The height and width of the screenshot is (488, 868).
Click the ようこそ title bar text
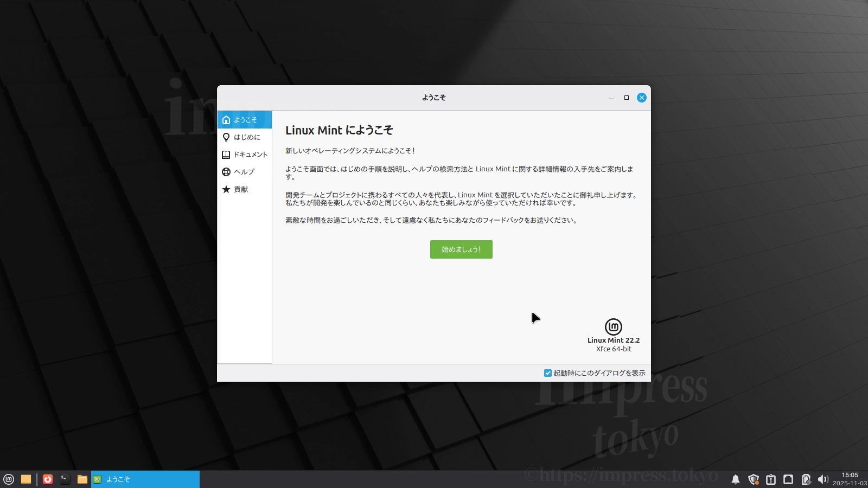(x=434, y=98)
